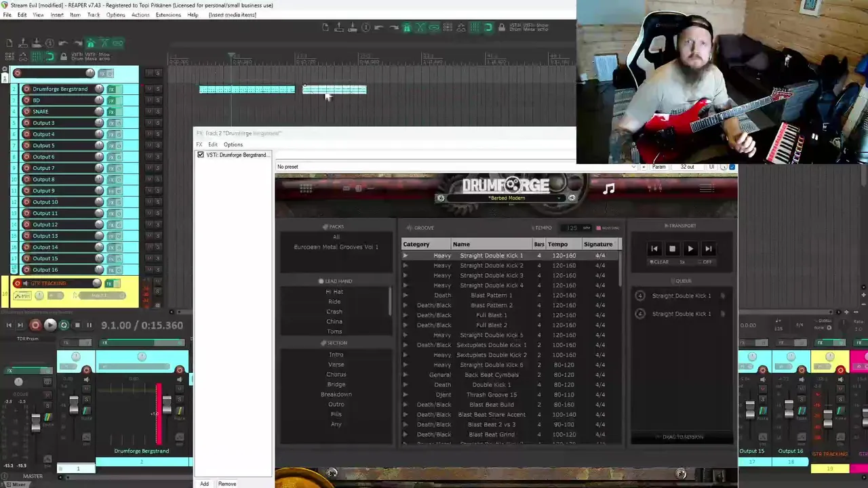Select next Drumforge kit preset arrow
This screenshot has height=488, width=868.
[572, 198]
